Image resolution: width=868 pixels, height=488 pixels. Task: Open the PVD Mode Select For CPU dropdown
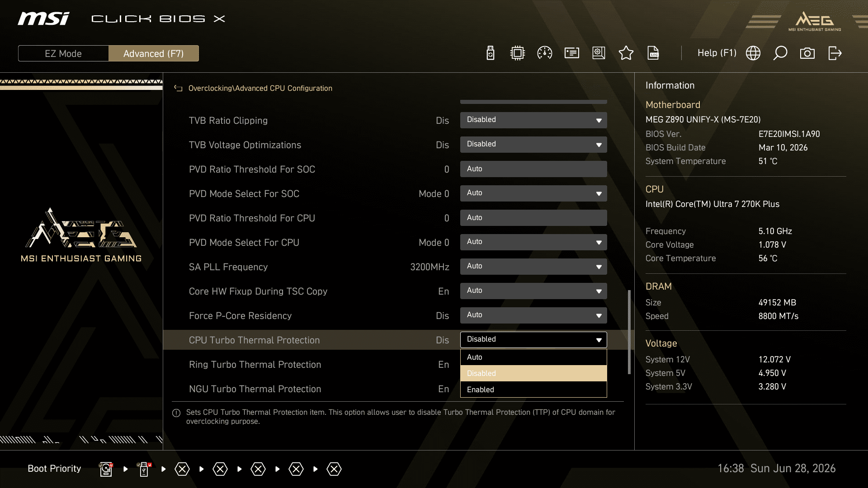(x=533, y=242)
